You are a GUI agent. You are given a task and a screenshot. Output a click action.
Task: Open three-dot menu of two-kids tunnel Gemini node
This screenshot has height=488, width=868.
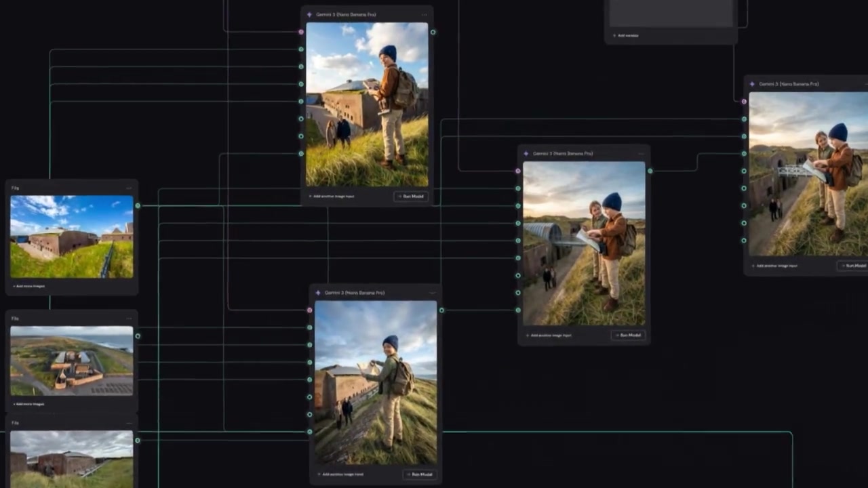(x=641, y=154)
